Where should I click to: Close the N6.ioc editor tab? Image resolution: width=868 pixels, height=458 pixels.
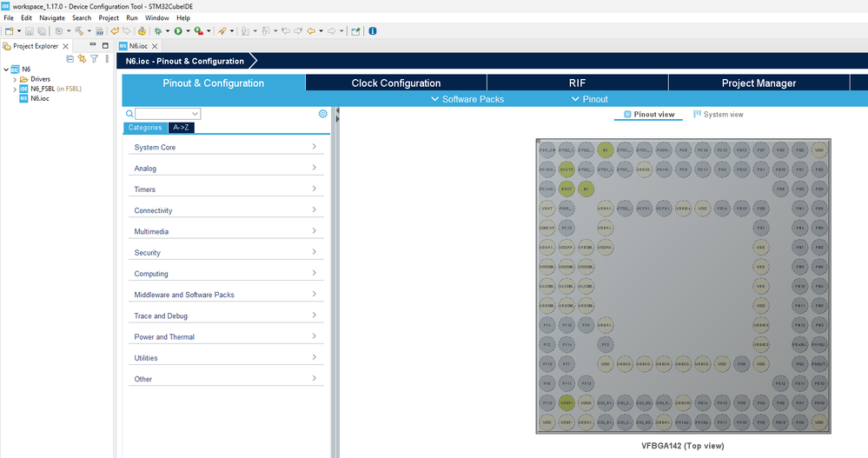click(155, 46)
